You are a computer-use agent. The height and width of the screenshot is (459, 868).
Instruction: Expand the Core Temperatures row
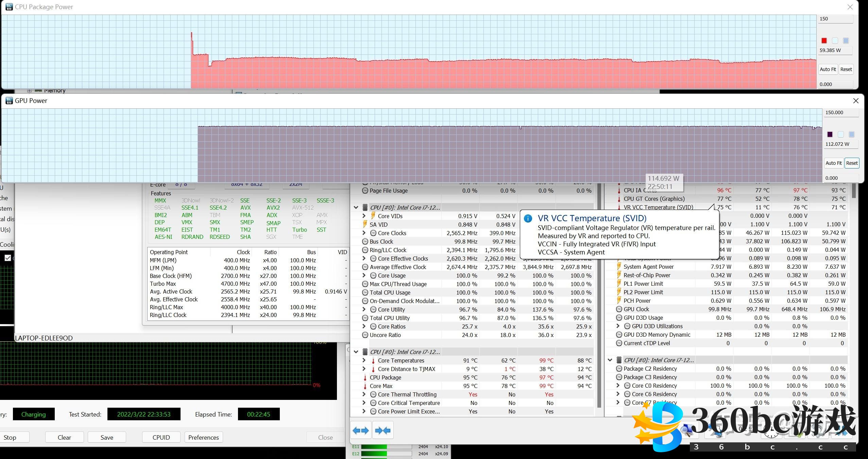pyautogui.click(x=364, y=360)
